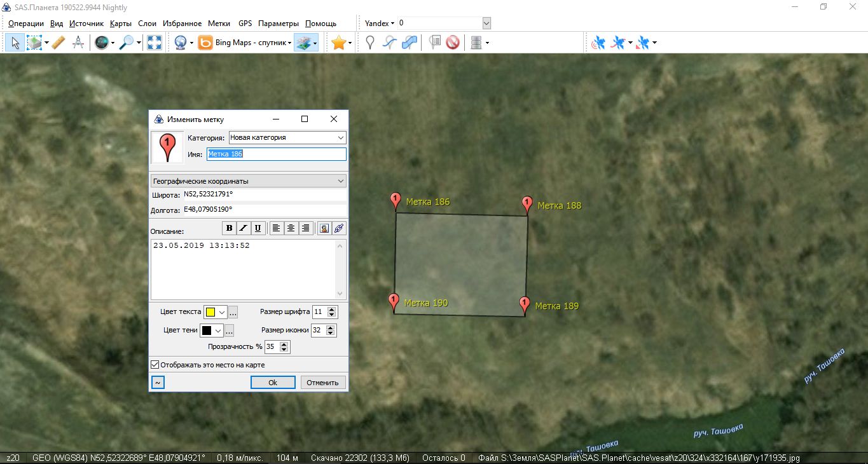Image resolution: width=868 pixels, height=464 pixels.
Task: Select the ruler distance measurement tool
Action: [x=58, y=43]
